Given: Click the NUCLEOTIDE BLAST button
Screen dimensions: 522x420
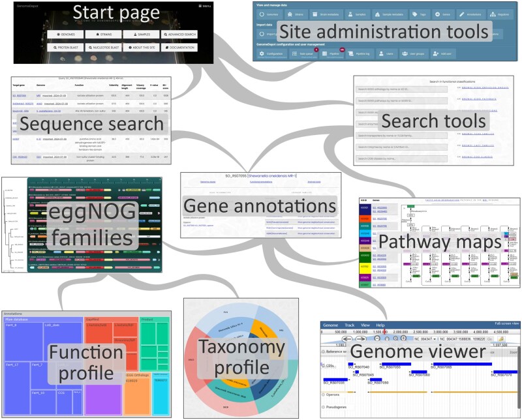Looking at the screenshot, I should point(103,48).
